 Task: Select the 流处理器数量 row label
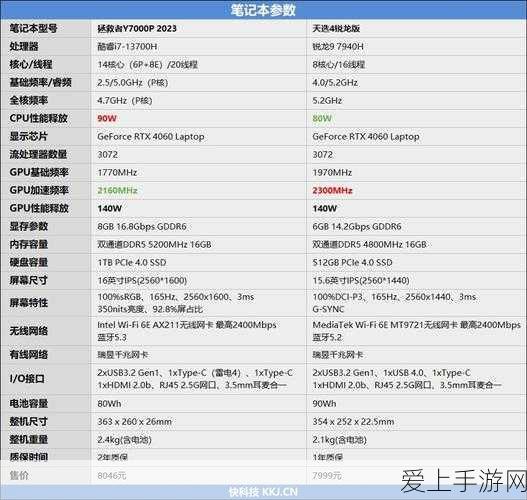pyautogui.click(x=38, y=154)
